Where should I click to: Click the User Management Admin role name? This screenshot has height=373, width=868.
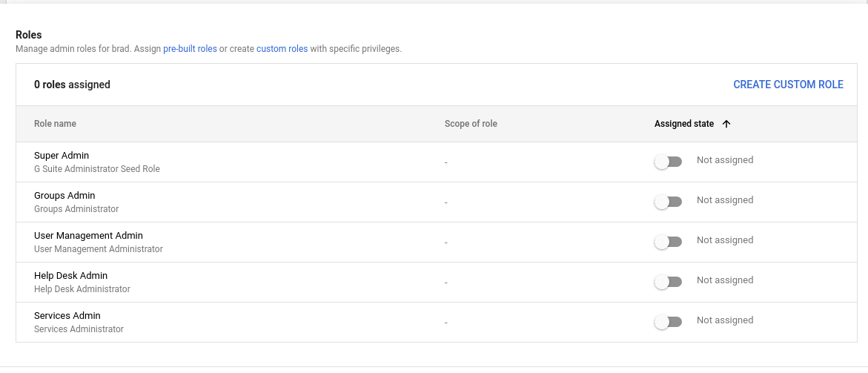click(88, 236)
